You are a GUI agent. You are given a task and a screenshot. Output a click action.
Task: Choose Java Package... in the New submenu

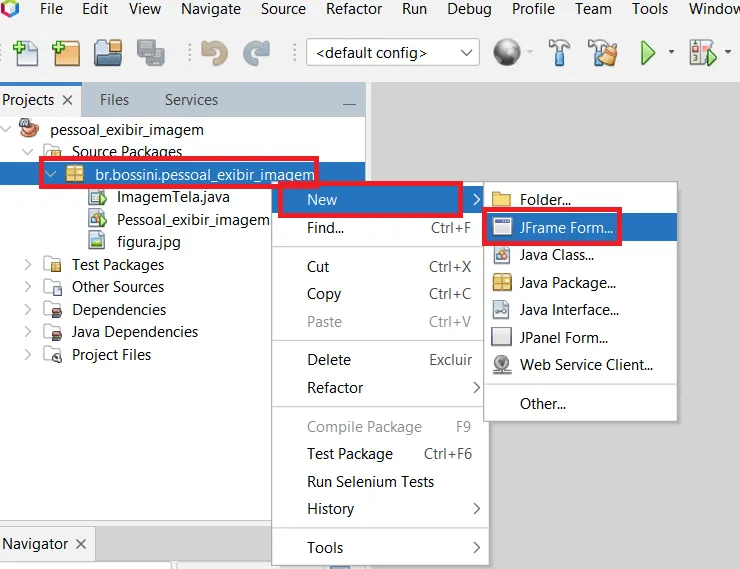(580, 283)
